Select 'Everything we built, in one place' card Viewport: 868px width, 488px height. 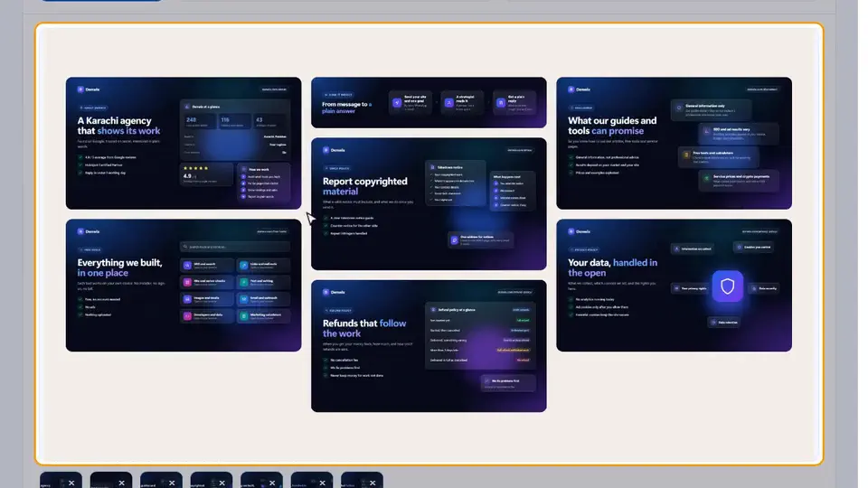point(184,285)
